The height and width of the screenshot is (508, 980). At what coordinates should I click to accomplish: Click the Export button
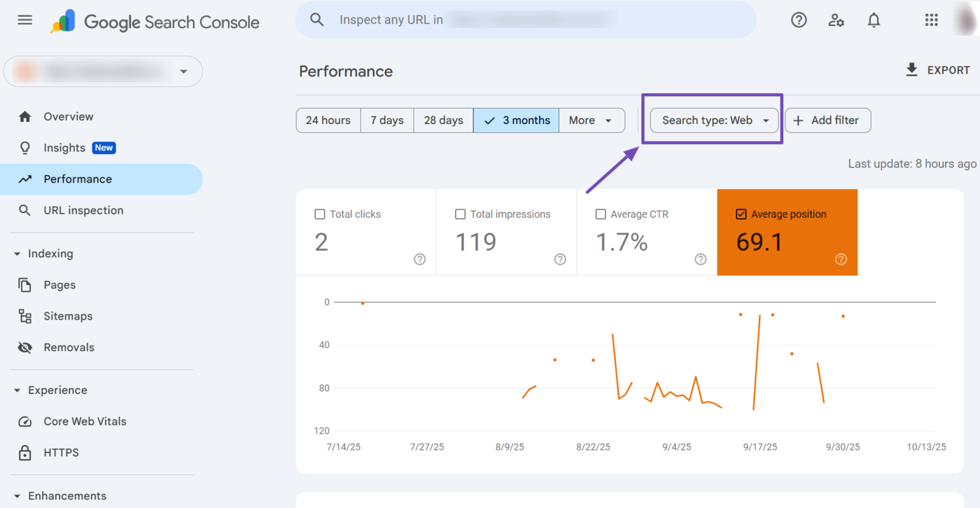click(937, 70)
